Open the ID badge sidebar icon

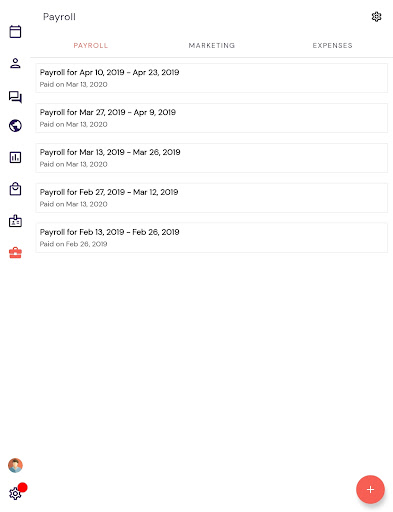click(x=15, y=221)
